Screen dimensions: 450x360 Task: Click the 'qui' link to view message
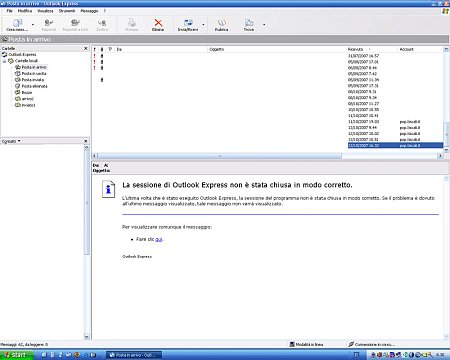[x=159, y=239]
